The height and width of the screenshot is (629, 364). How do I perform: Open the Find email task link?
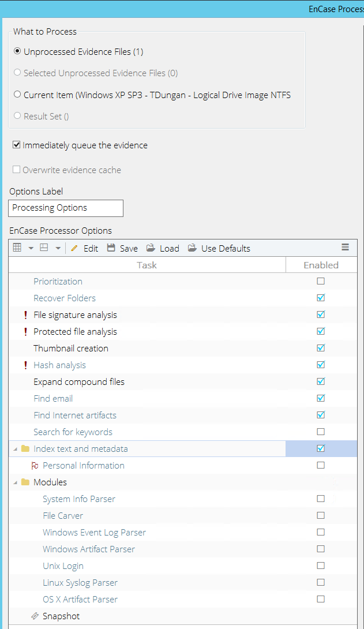coord(53,399)
